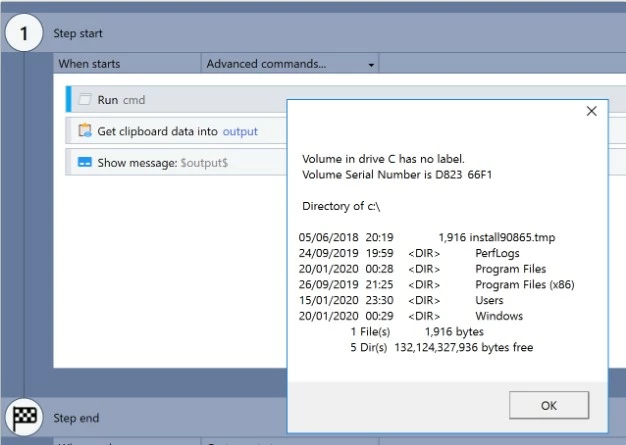Click the Step start header label

(78, 34)
